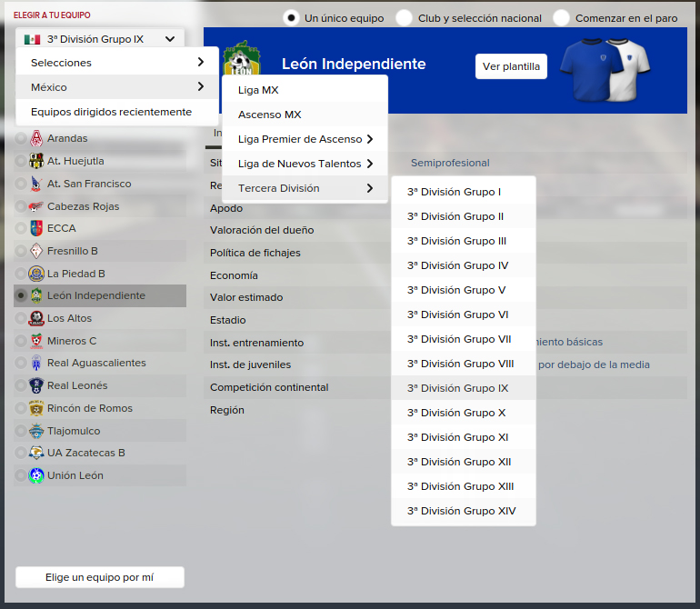Image resolution: width=700 pixels, height=609 pixels.
Task: Click the Los Altos team crest
Action: coord(36,318)
